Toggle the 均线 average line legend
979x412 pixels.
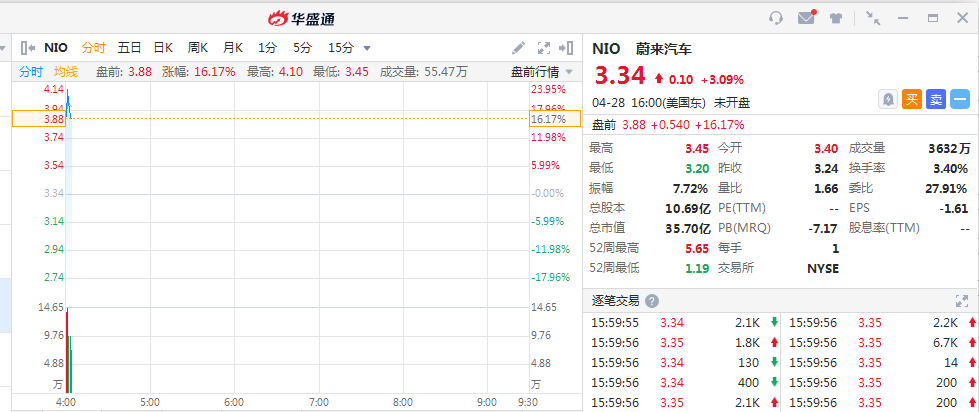pos(66,72)
